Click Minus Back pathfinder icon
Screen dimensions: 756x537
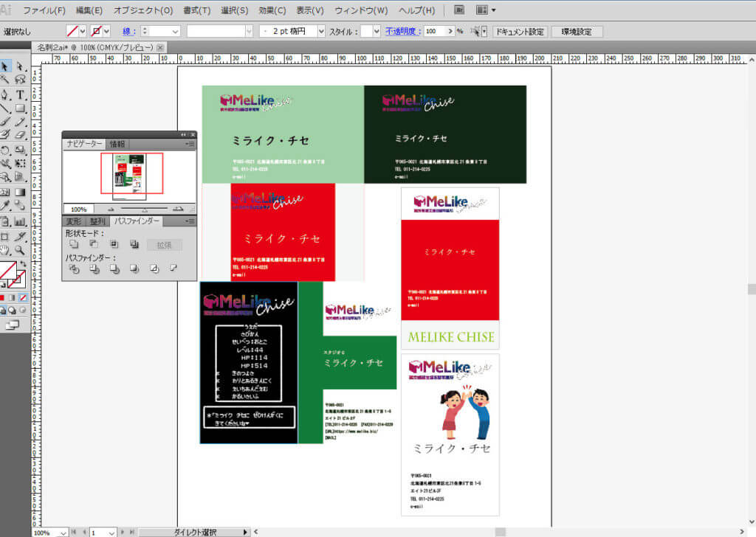tap(173, 268)
